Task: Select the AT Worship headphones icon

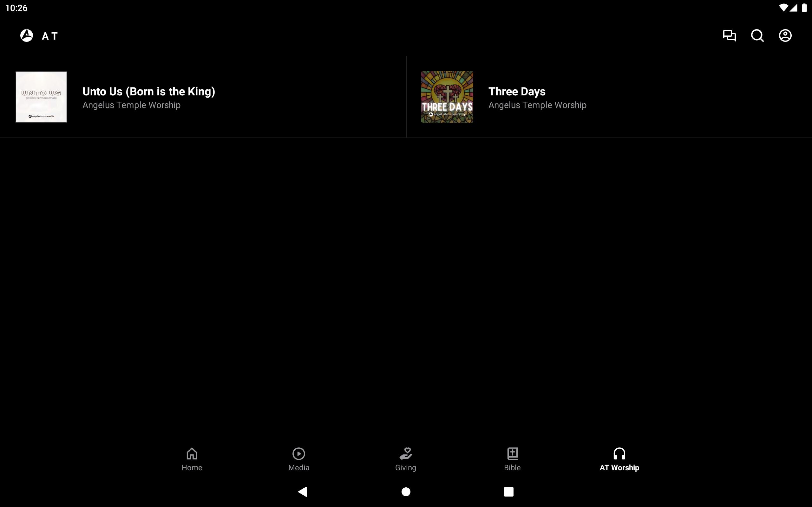Action: pos(619,454)
